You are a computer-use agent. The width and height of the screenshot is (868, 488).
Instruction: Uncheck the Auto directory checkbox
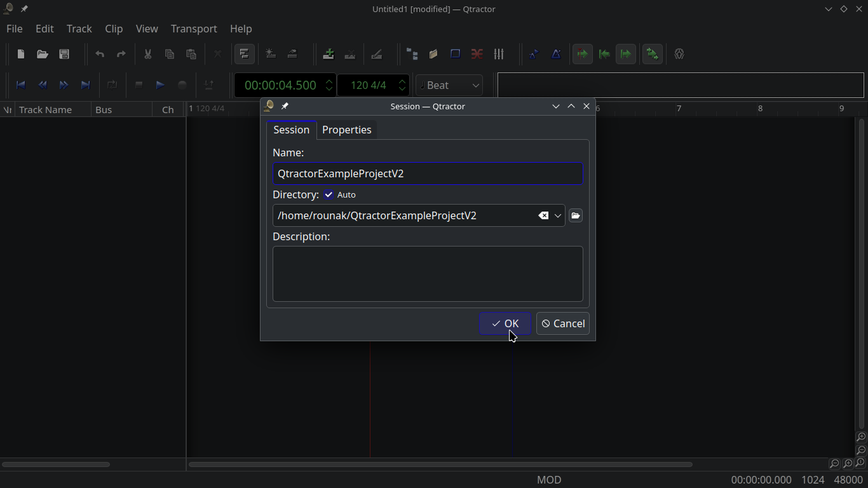coord(329,194)
